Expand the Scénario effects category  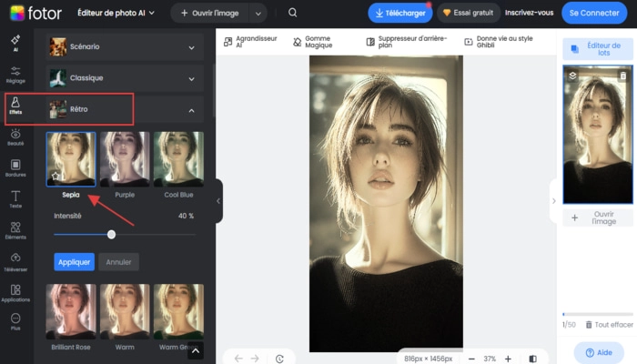point(125,46)
